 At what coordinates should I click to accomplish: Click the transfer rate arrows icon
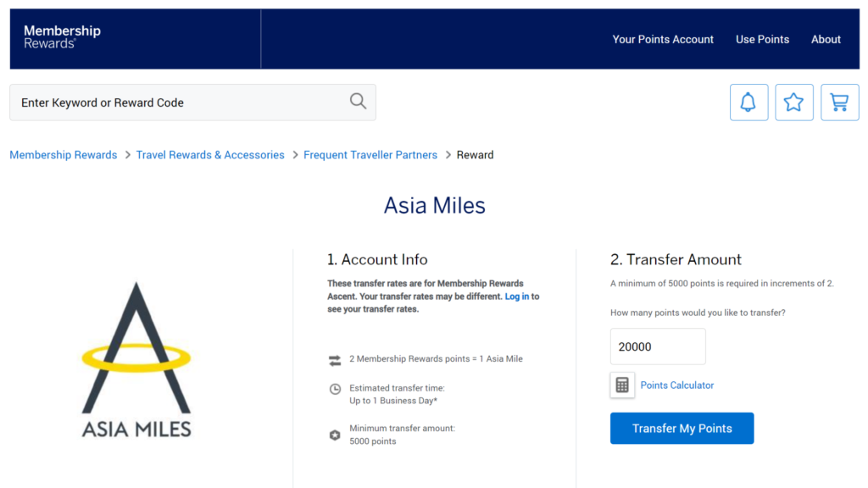pyautogui.click(x=335, y=360)
